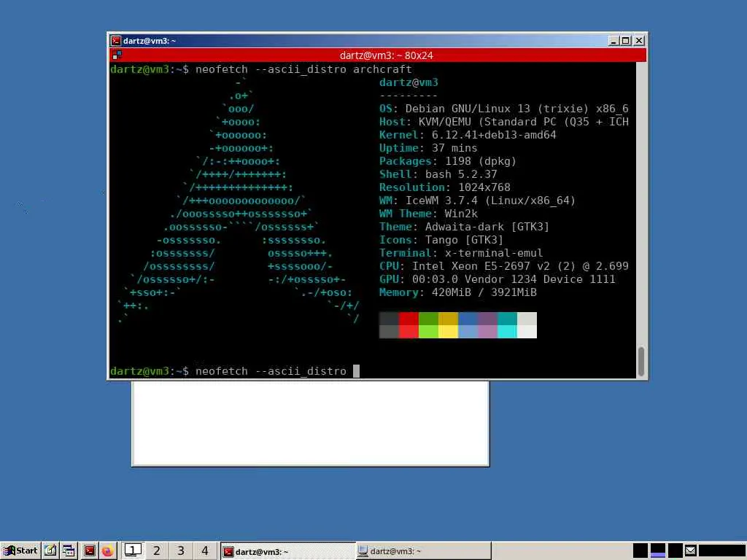Click the 'Icons: Tango [GTK3]' line
The height and width of the screenshot is (560, 747).
[x=441, y=240]
